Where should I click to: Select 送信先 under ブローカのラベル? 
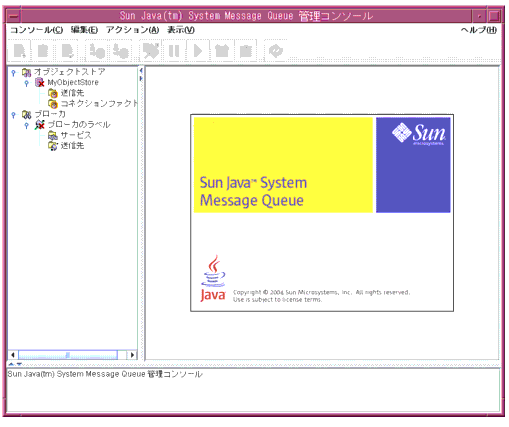tap(72, 146)
